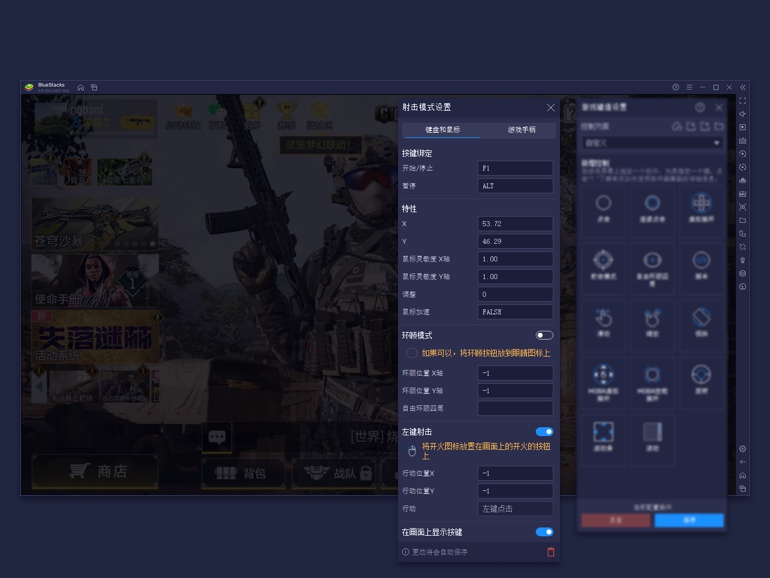The image size is (770, 578).
Task: Open the 行动 field showing 左键点击
Action: pos(515,509)
